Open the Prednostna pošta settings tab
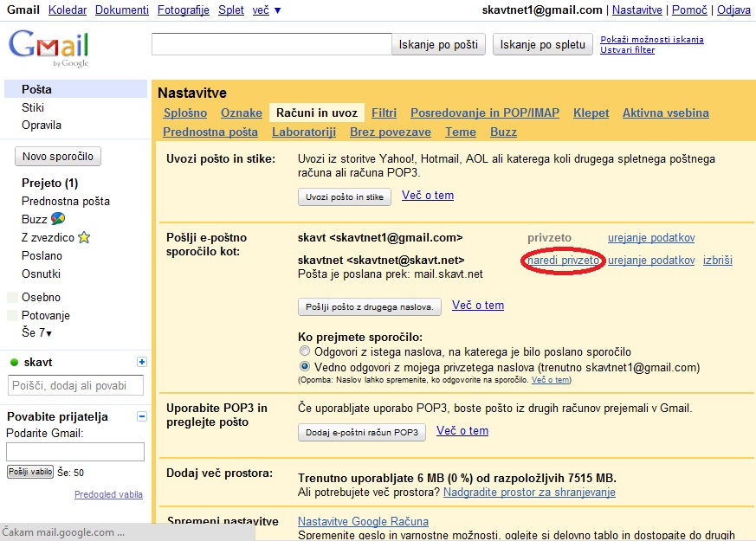Viewport: 756px width, 541px height. pos(210,132)
